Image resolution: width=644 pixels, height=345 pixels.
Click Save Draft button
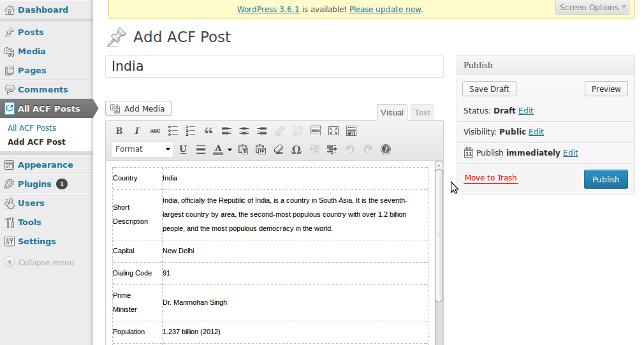coord(489,89)
